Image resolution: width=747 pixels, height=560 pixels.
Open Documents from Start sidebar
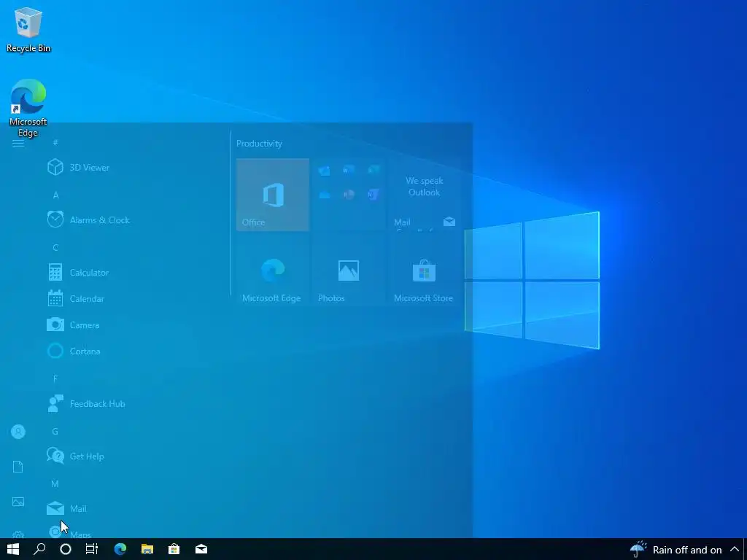(x=18, y=467)
